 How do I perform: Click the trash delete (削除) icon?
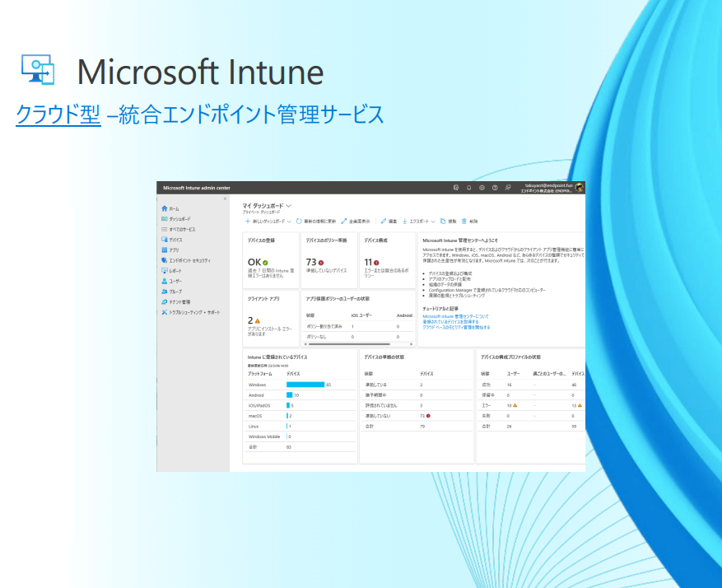coord(464,222)
